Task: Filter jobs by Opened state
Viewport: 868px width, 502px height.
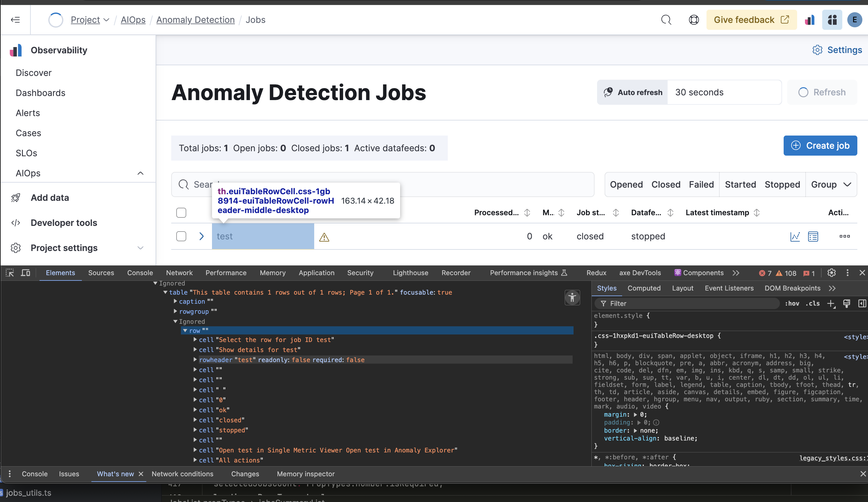Action: pos(626,185)
